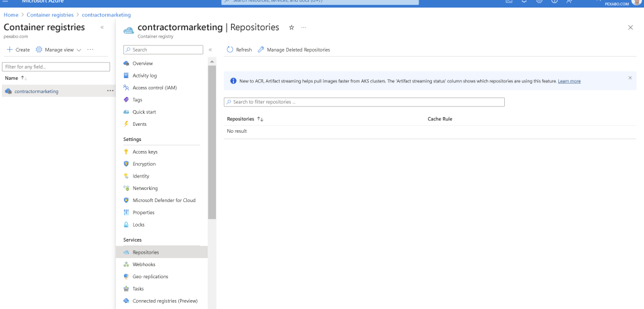Open the Activity log item
644x309 pixels.
[x=145, y=76]
